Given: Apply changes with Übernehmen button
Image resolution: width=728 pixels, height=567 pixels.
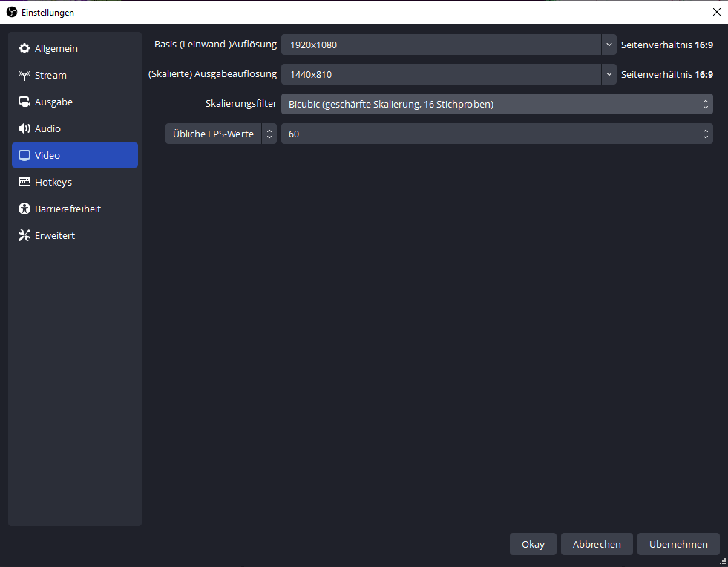Looking at the screenshot, I should pyautogui.click(x=678, y=544).
